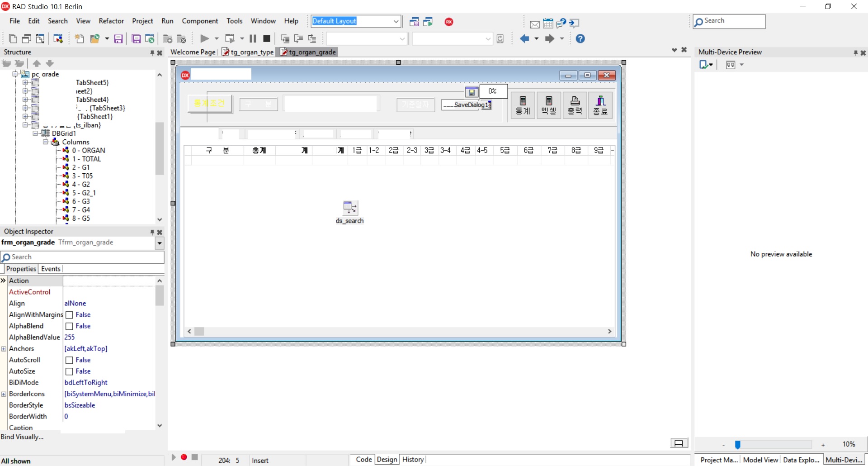Click the blue Help question mark icon
Image resolution: width=868 pixels, height=466 pixels.
point(580,39)
